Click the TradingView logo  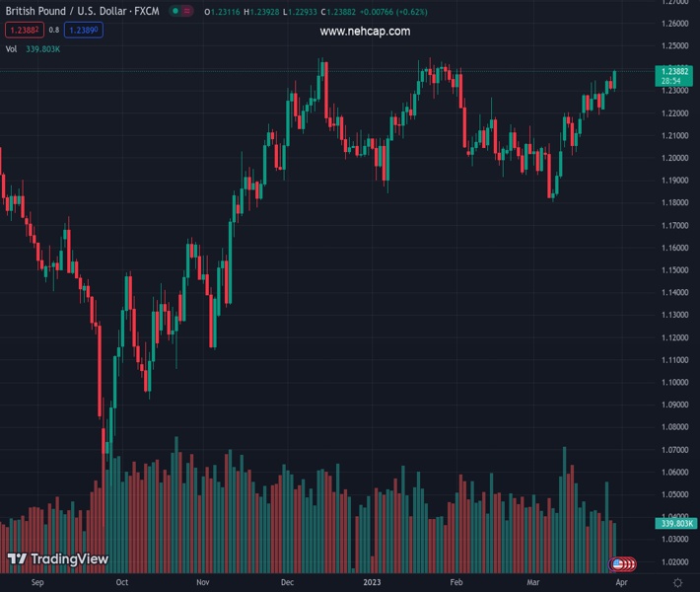pos(57,559)
